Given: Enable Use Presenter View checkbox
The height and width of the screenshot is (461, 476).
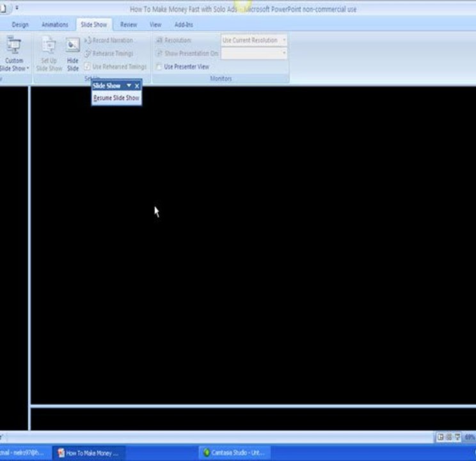Looking at the screenshot, I should click(x=159, y=67).
